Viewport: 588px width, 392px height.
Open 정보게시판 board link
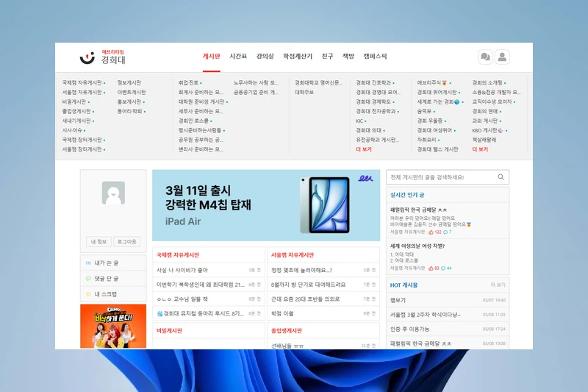[129, 82]
